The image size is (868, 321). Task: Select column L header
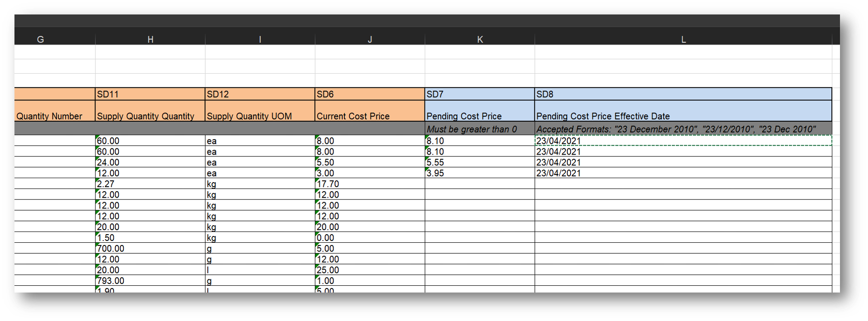click(683, 39)
